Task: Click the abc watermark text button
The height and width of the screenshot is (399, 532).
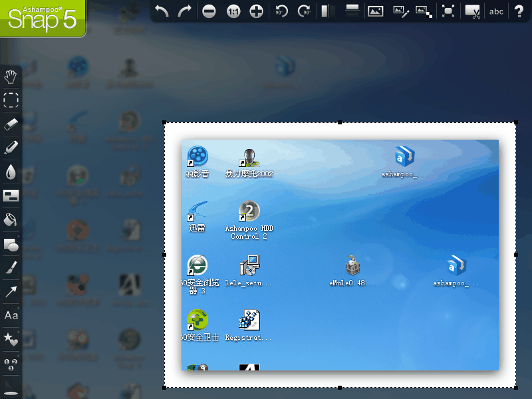Action: (x=496, y=11)
